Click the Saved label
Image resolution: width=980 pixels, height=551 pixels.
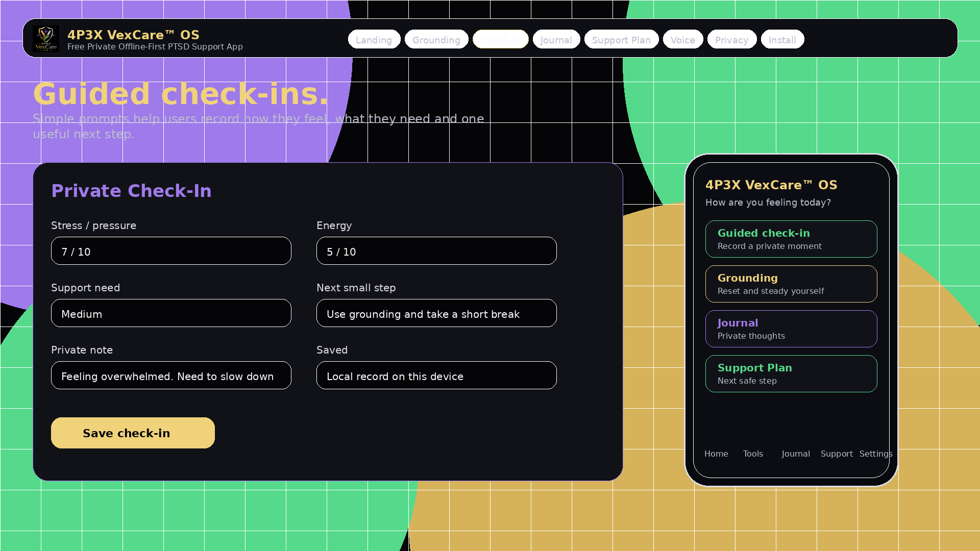pyautogui.click(x=332, y=350)
